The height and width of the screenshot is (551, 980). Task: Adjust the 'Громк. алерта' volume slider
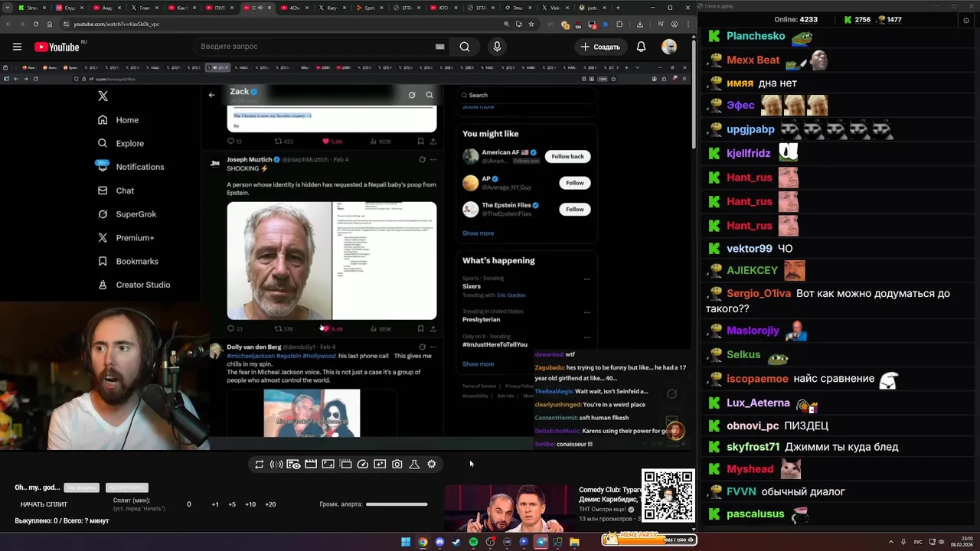point(397,504)
